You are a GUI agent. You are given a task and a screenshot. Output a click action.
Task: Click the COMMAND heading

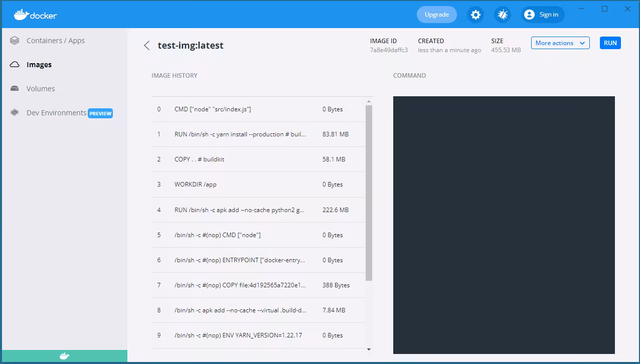(x=409, y=76)
